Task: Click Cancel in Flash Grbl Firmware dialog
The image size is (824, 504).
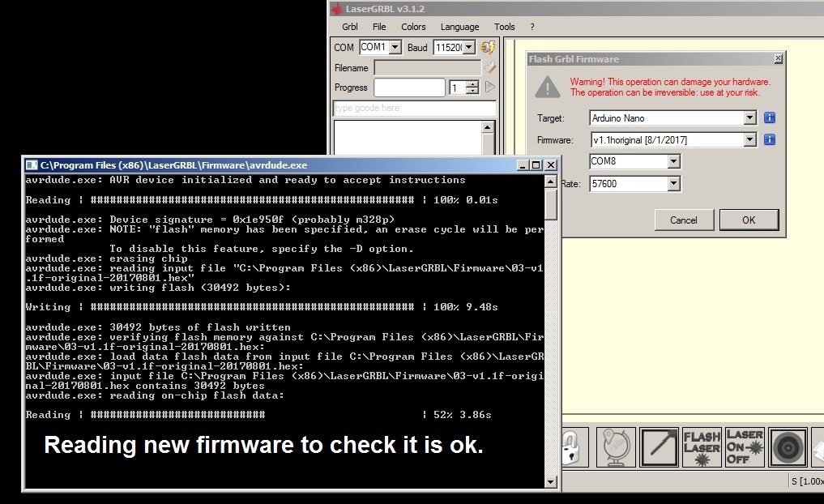Action: click(x=684, y=220)
